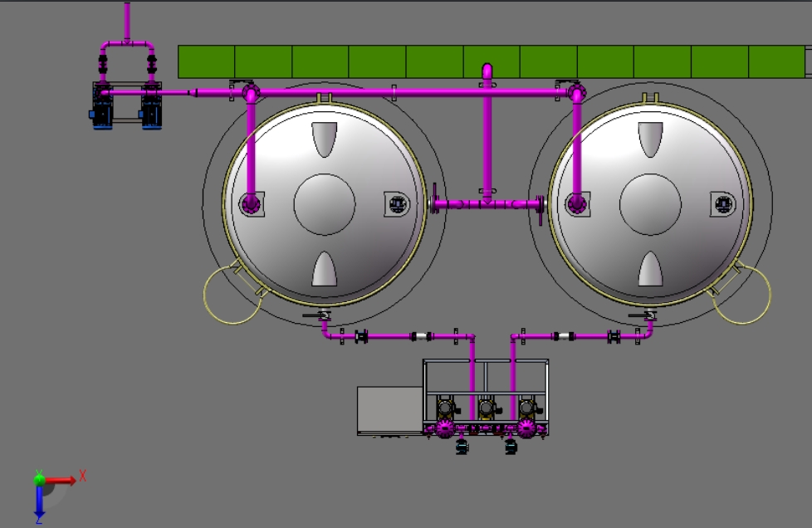Select the left tank's center circular hatch
Image resolution: width=812 pixels, height=528 pixels.
(x=325, y=204)
